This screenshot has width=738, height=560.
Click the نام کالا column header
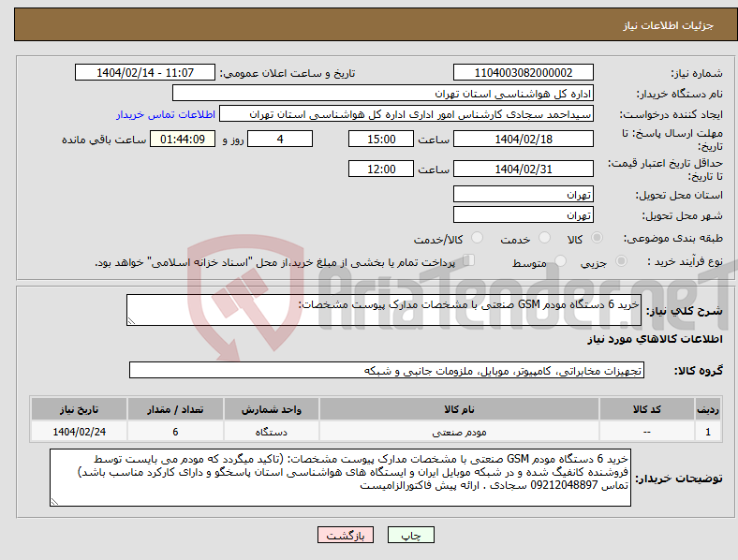[x=459, y=409]
